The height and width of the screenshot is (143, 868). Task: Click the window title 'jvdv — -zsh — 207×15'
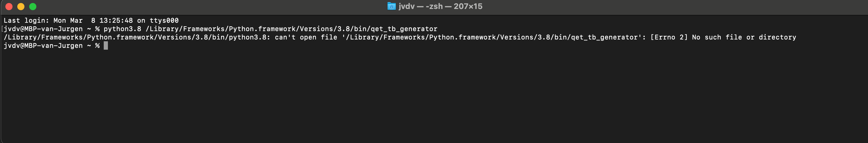pos(440,6)
